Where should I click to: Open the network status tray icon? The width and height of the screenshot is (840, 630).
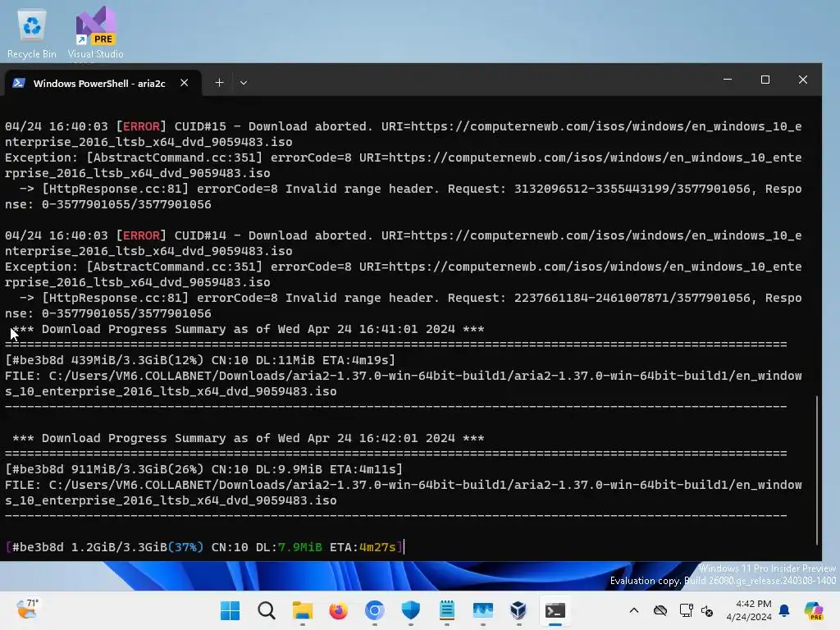tap(686, 610)
